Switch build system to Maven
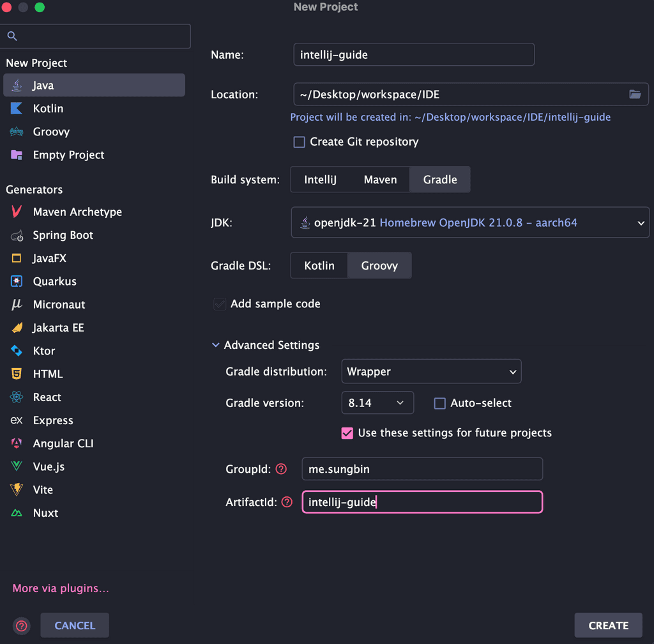The height and width of the screenshot is (644, 654). click(x=380, y=180)
